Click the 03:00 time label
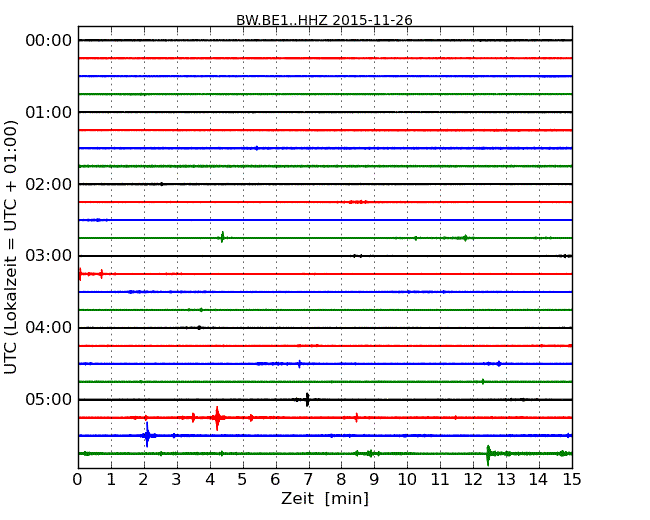The width and height of the screenshot is (650, 520). pyautogui.click(x=49, y=256)
